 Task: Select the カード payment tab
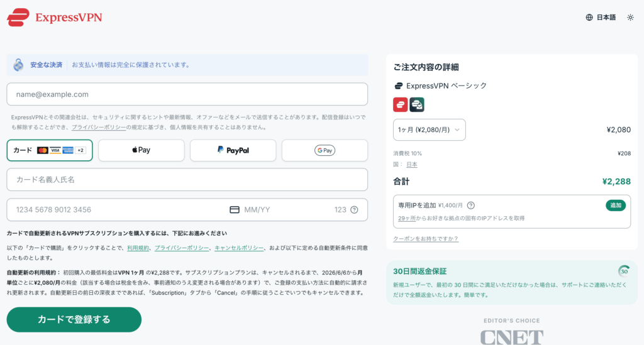click(50, 150)
